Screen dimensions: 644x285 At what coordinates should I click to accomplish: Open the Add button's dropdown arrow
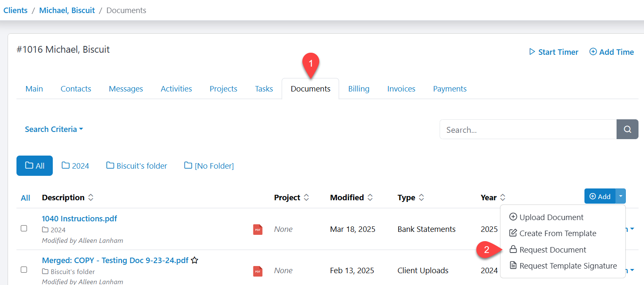[620, 196]
